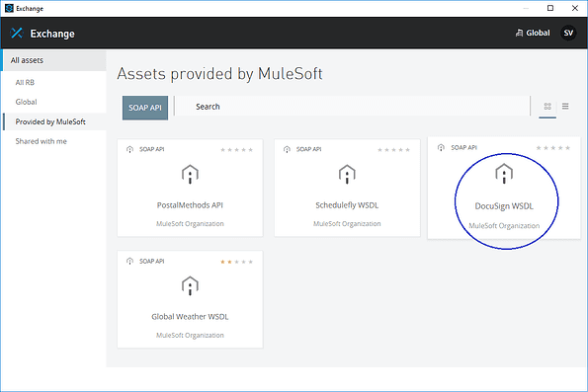Click the Schedulefly WSDL card icon
The width and height of the screenshot is (588, 392).
[347, 174]
